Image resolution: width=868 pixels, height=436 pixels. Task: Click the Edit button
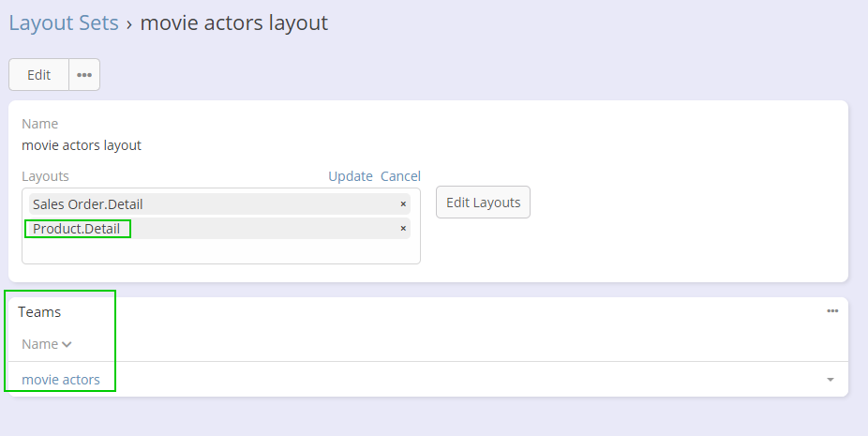(x=38, y=75)
